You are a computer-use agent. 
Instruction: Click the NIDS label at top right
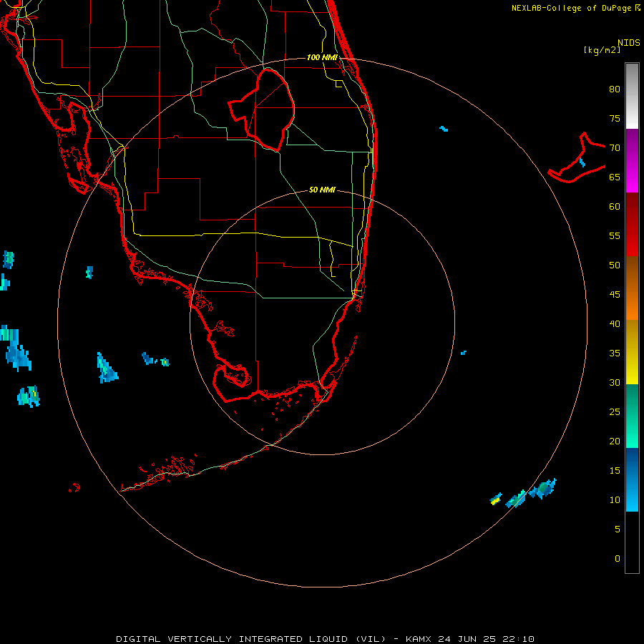629,43
